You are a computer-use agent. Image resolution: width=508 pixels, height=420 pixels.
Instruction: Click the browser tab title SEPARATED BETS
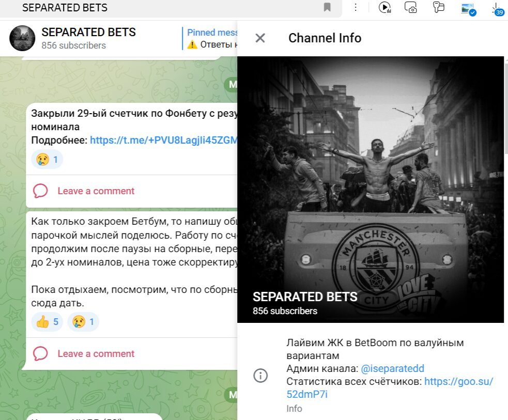click(65, 7)
